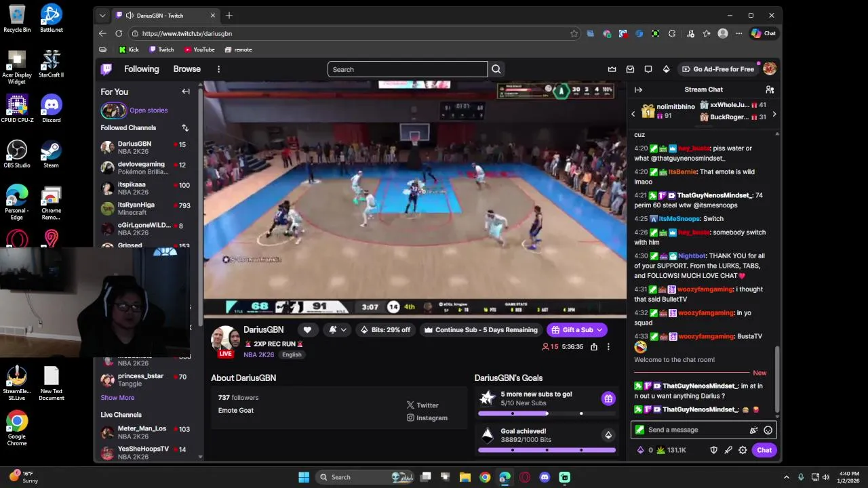This screenshot has height=488, width=868.
Task: Show previous gift leaderboard entry
Action: click(x=633, y=114)
